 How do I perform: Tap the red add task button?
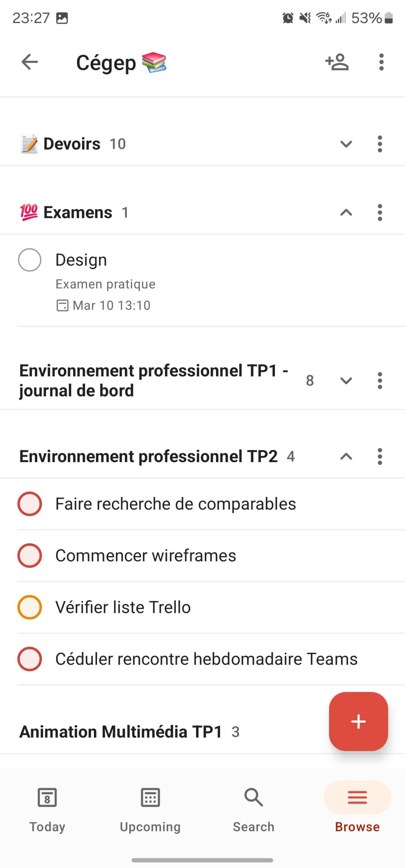click(x=358, y=721)
